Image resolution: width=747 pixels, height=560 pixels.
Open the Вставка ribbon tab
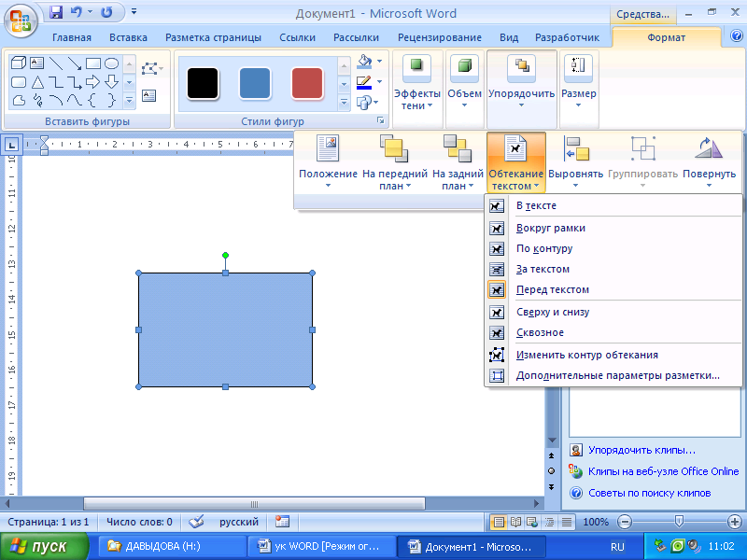click(x=128, y=37)
